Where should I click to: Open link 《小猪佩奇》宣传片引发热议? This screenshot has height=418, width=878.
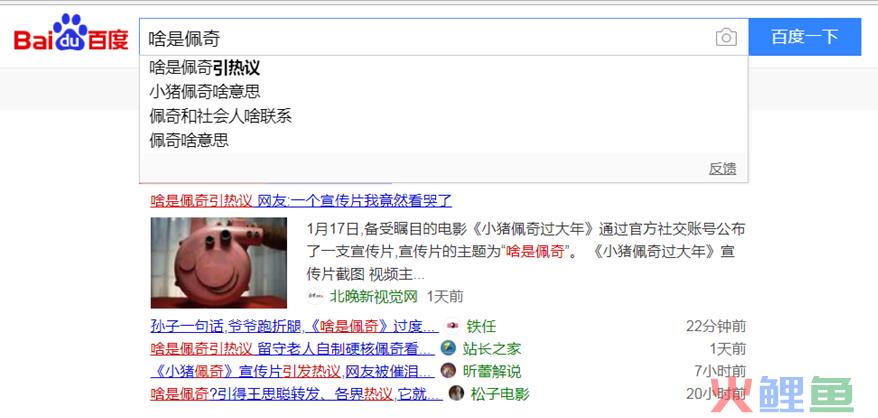(x=245, y=371)
